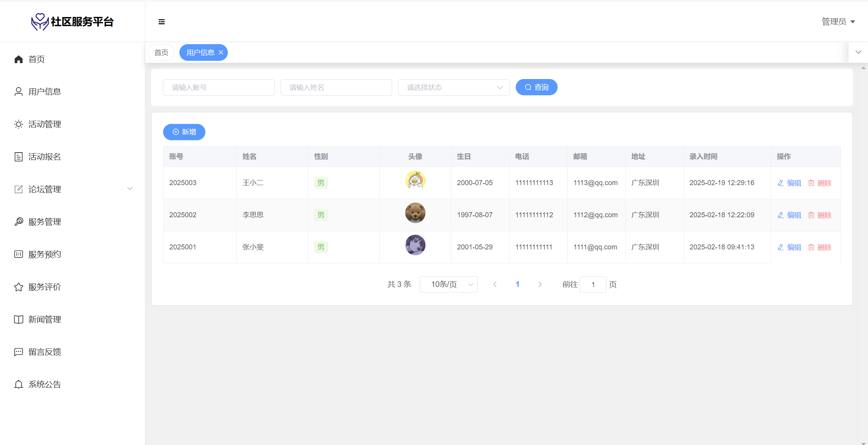Toggle sidebar with hamburger menu icon
The width and height of the screenshot is (868, 445).
(162, 22)
